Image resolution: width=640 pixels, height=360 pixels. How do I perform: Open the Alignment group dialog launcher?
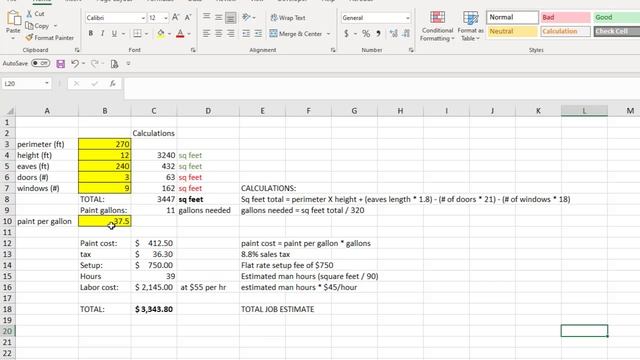[333, 50]
